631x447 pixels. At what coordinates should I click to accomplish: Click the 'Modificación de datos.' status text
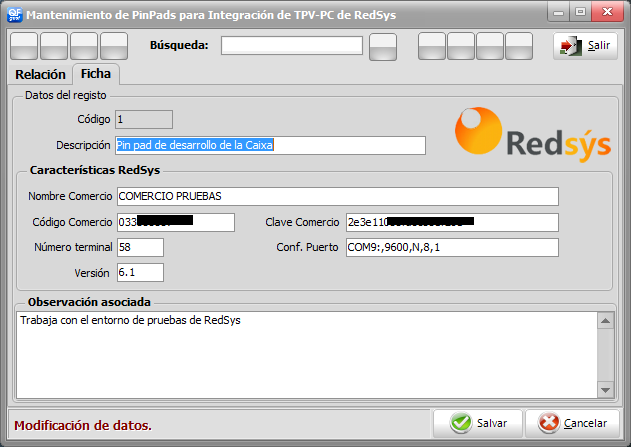pos(83,425)
